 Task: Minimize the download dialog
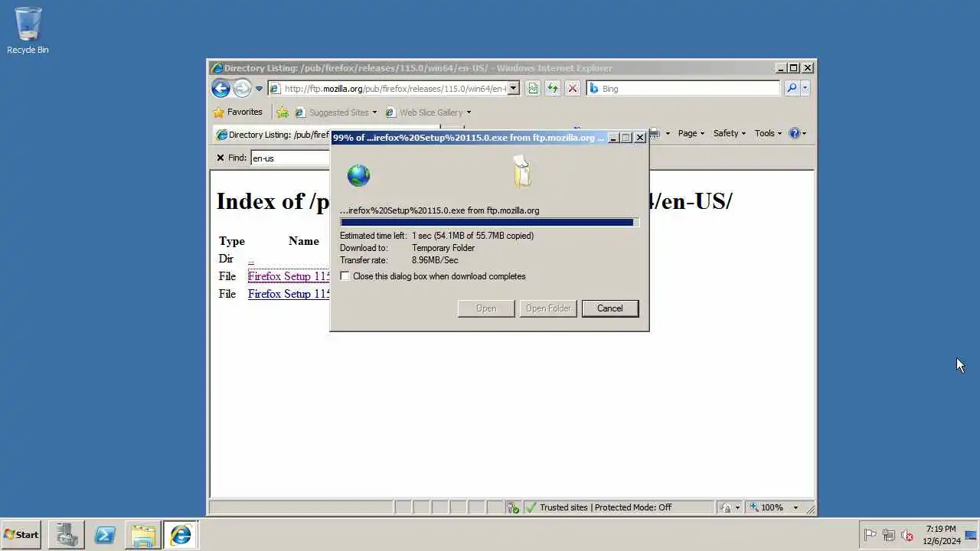click(612, 138)
